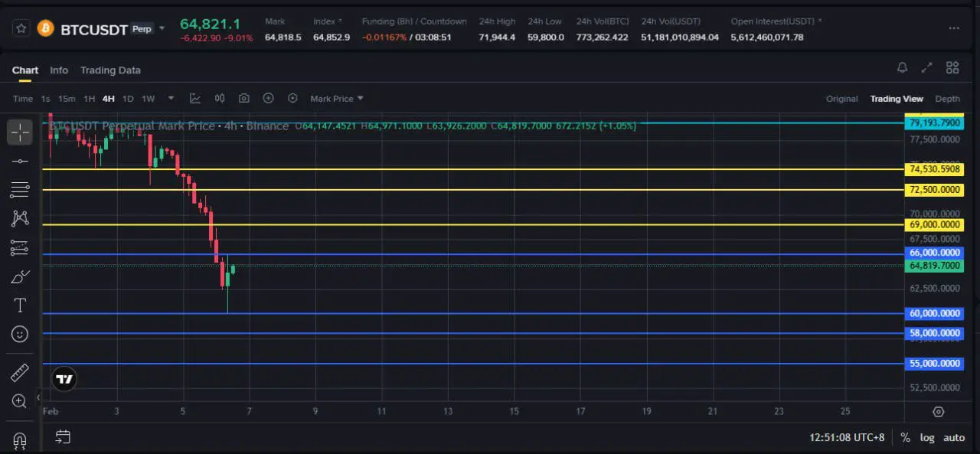Click the 69,000 yellow price level label
The width and height of the screenshot is (980, 454).
(933, 225)
